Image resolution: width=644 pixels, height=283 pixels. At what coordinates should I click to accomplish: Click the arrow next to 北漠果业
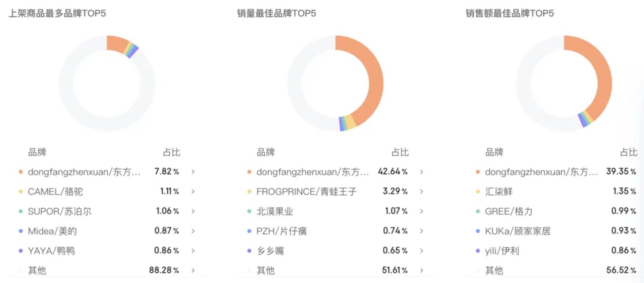(421, 211)
